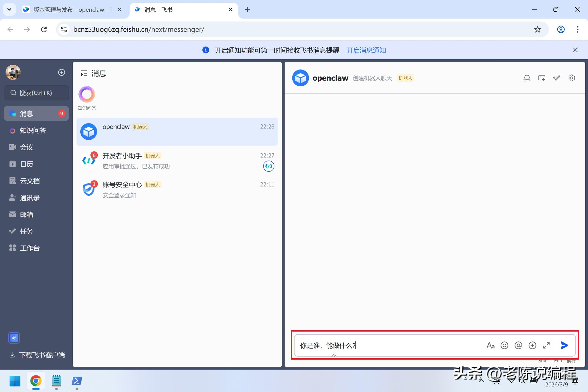Open text formatting Aa tool
Image resolution: width=588 pixels, height=392 pixels.
coord(490,345)
